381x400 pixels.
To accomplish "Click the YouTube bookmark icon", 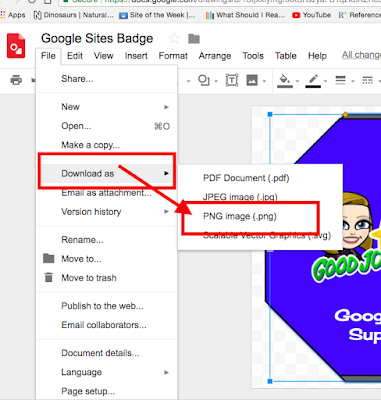I will (x=296, y=15).
